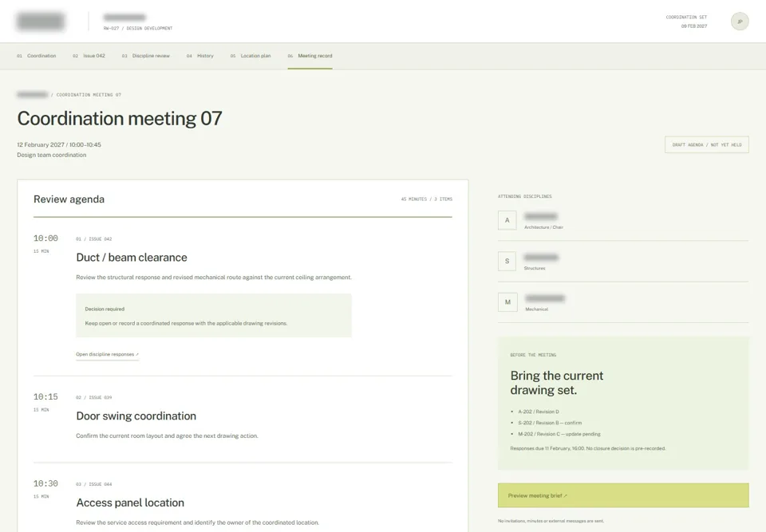This screenshot has height=532, width=766.
Task: Click the Draft agenda / Not yet held badge
Action: coord(706,144)
